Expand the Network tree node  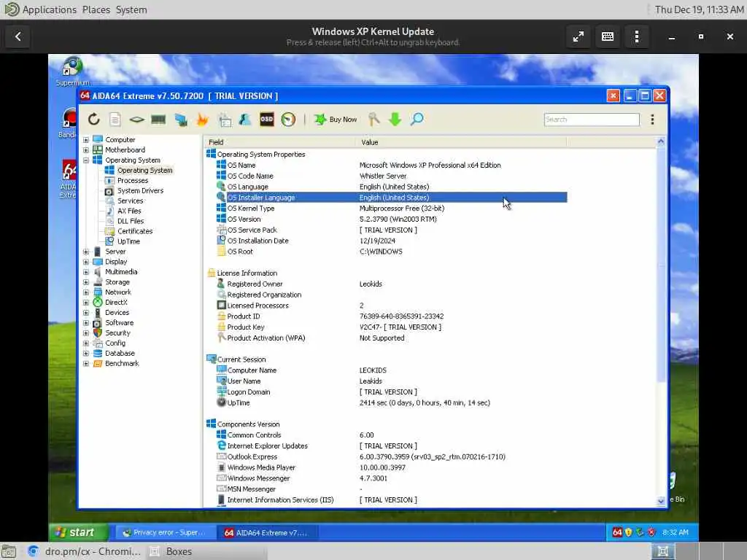coord(86,292)
